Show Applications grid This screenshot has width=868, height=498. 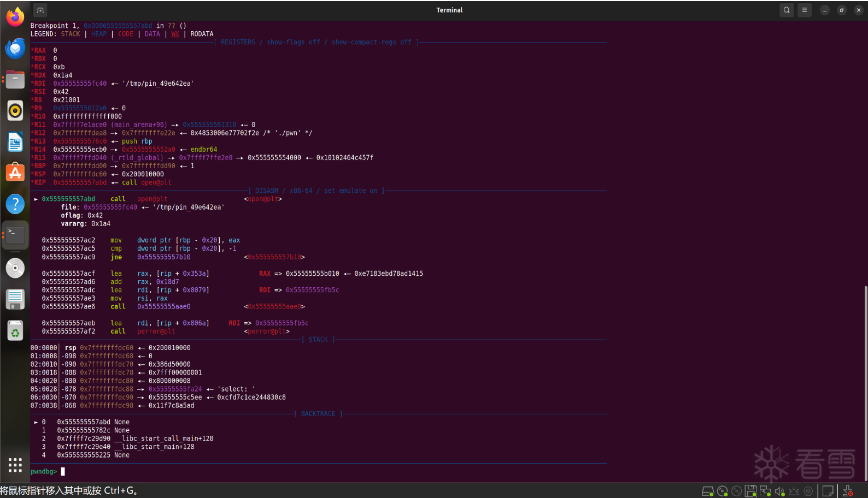[15, 465]
